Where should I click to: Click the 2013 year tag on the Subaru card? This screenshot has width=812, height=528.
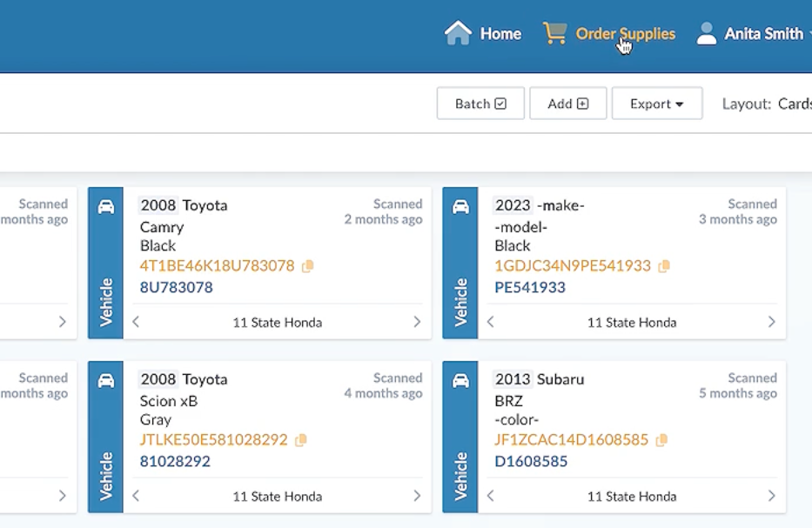[513, 379]
